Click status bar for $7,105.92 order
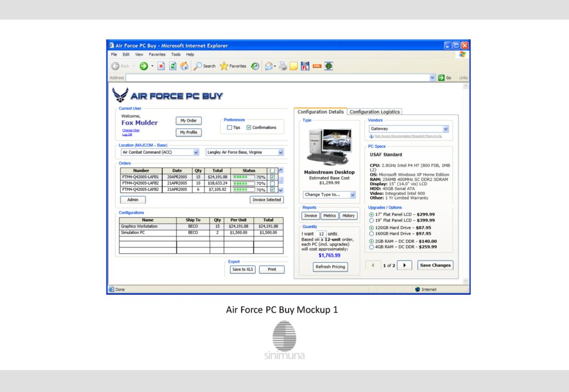 click(x=243, y=190)
